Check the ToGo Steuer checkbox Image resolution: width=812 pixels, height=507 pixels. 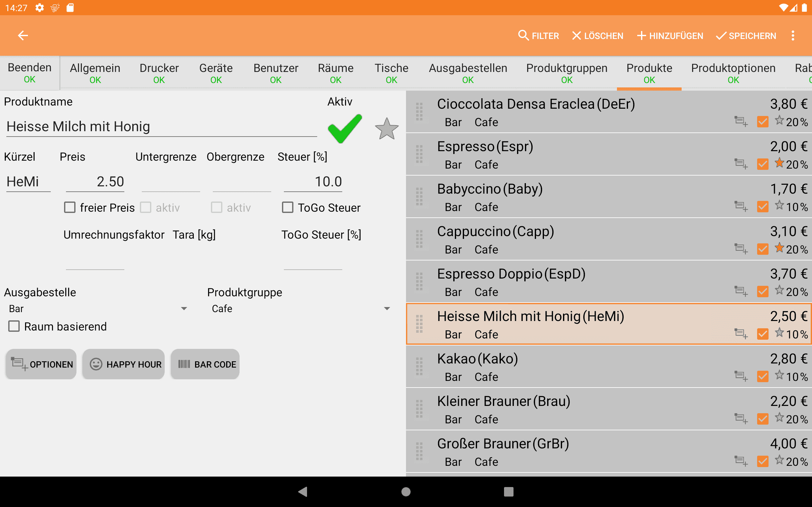tap(288, 208)
